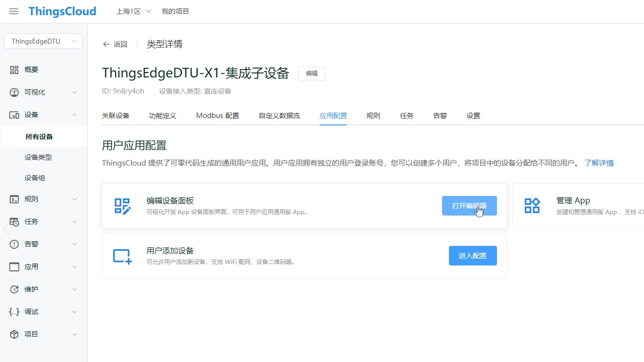The image size is (644, 362).
Task: Switch to the 关联设备 tab
Action: (116, 116)
